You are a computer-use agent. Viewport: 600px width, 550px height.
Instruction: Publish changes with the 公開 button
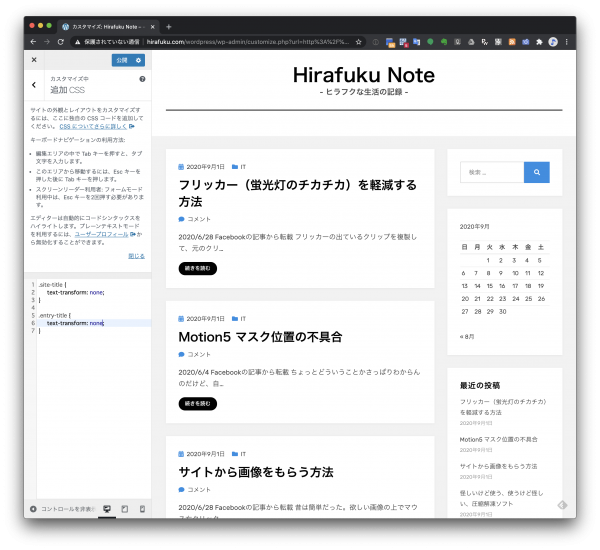point(121,60)
